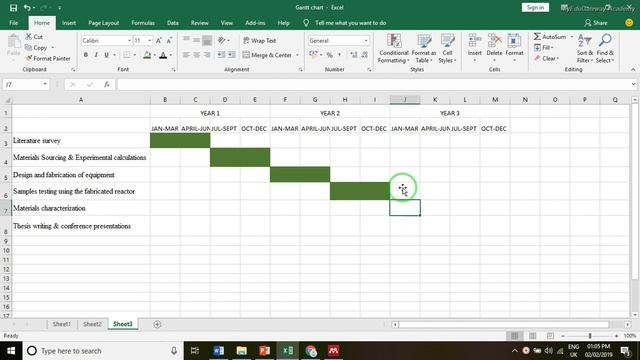Open Cell Styles gallery
This screenshot has width=640, height=360.
coord(447,49)
